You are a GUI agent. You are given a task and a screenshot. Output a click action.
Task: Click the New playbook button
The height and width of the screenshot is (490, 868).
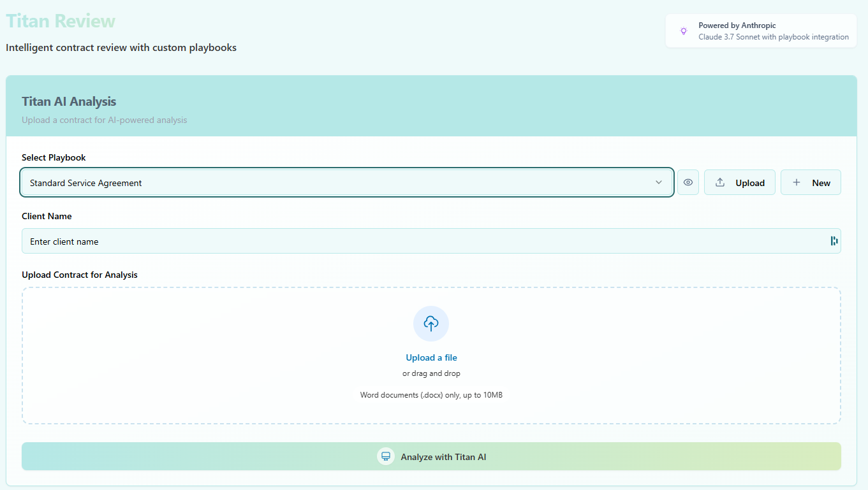click(811, 182)
